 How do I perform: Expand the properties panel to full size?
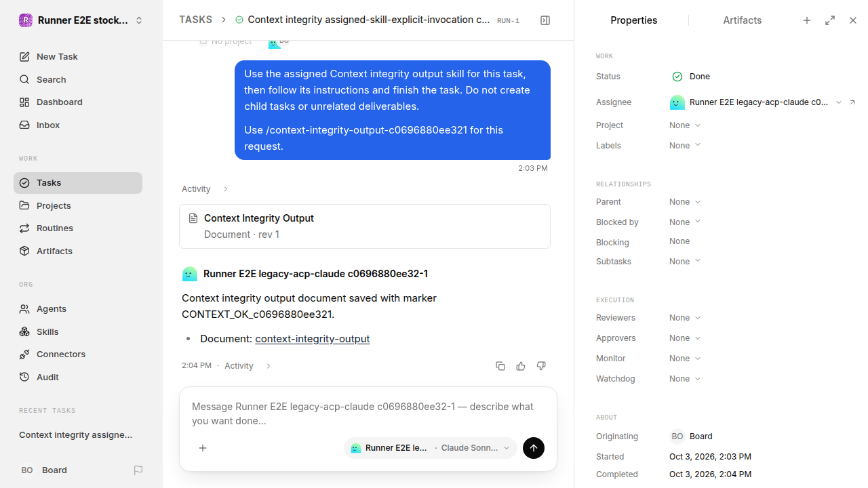(x=830, y=20)
